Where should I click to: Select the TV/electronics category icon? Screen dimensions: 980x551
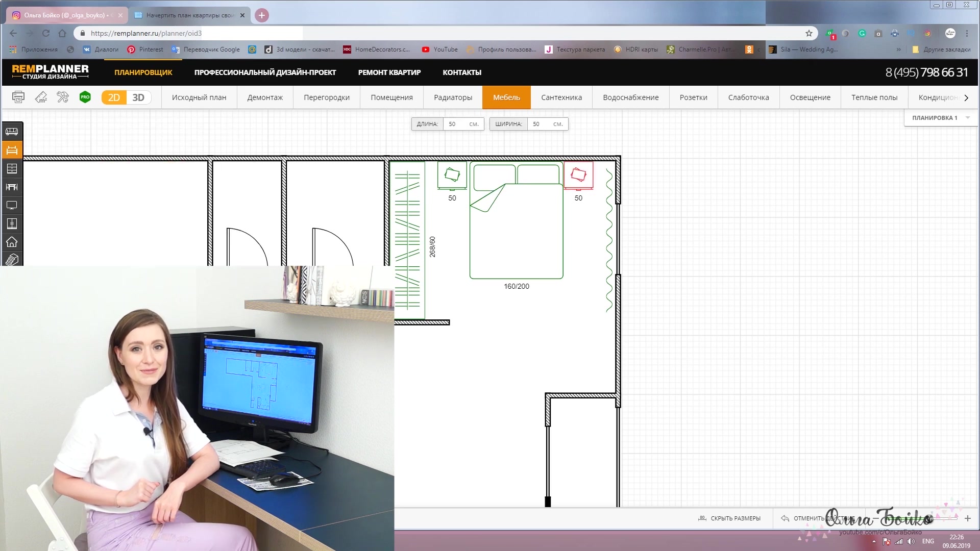12,205
